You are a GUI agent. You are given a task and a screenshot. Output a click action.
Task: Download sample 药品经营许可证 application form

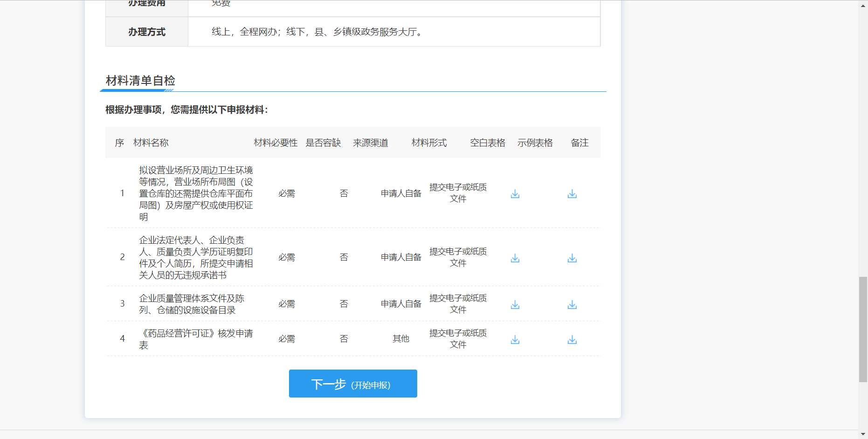572,340
